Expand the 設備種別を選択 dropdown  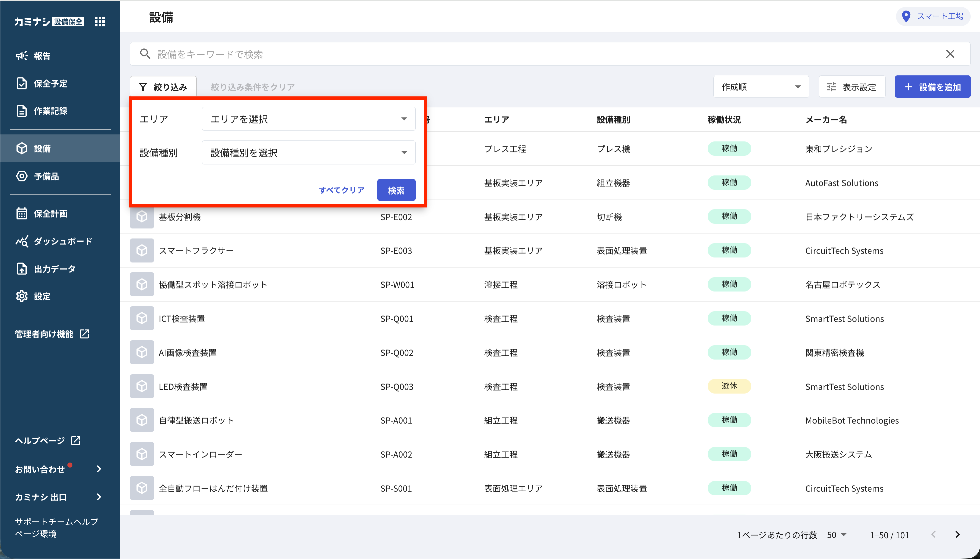tap(309, 153)
